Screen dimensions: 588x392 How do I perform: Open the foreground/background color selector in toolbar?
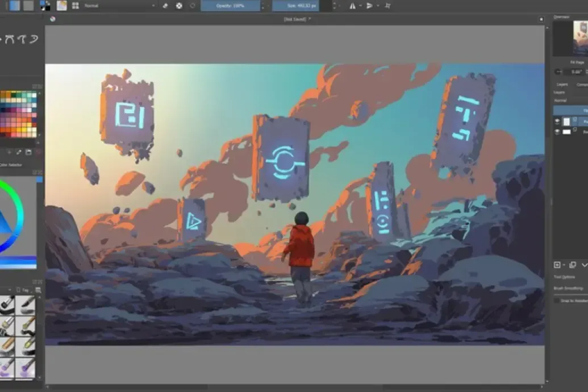(45, 6)
